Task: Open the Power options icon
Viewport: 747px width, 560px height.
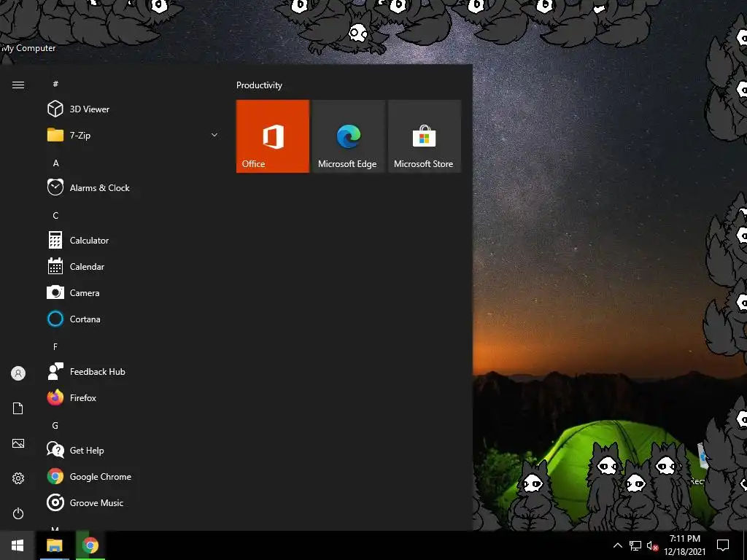Action: [18, 513]
